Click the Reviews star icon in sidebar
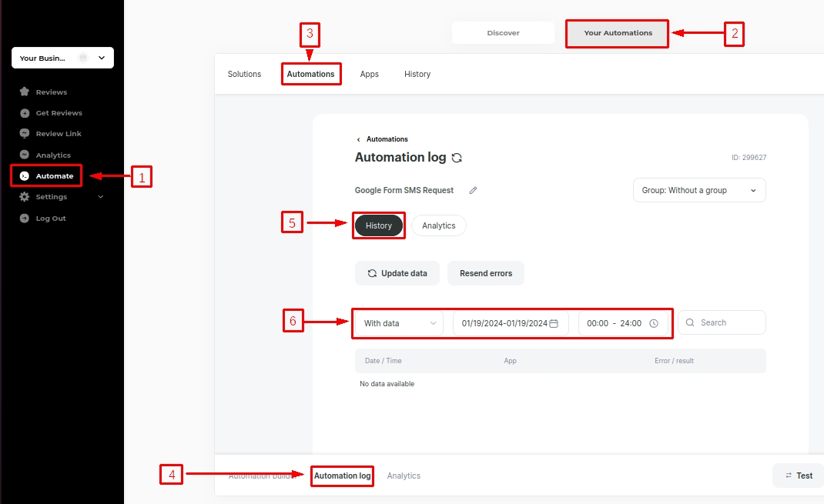 [x=25, y=92]
